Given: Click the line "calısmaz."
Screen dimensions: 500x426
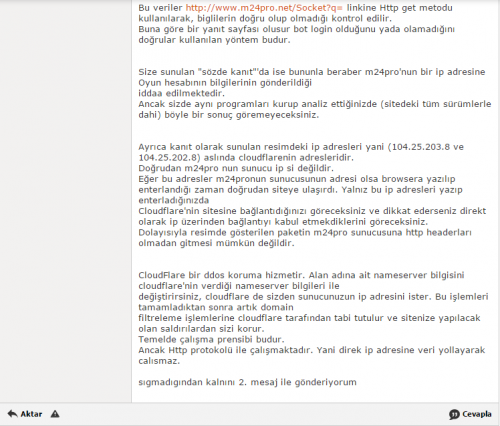Looking at the screenshot, I should [x=159, y=361].
